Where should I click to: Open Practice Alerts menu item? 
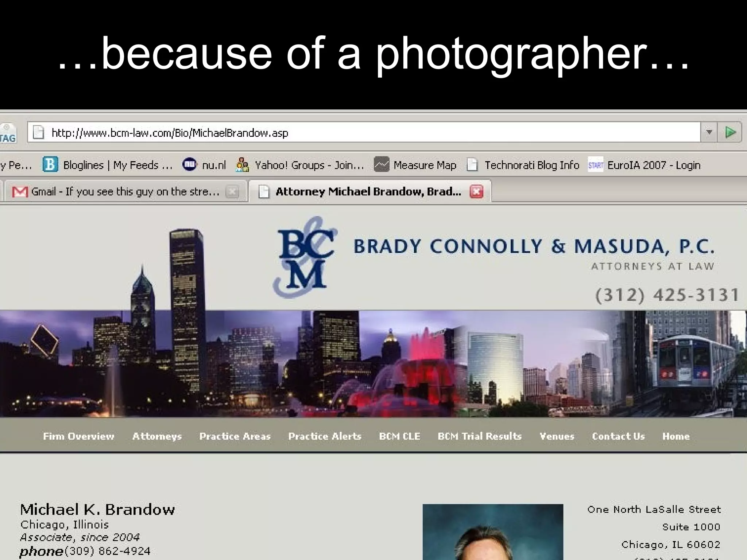pyautogui.click(x=325, y=436)
